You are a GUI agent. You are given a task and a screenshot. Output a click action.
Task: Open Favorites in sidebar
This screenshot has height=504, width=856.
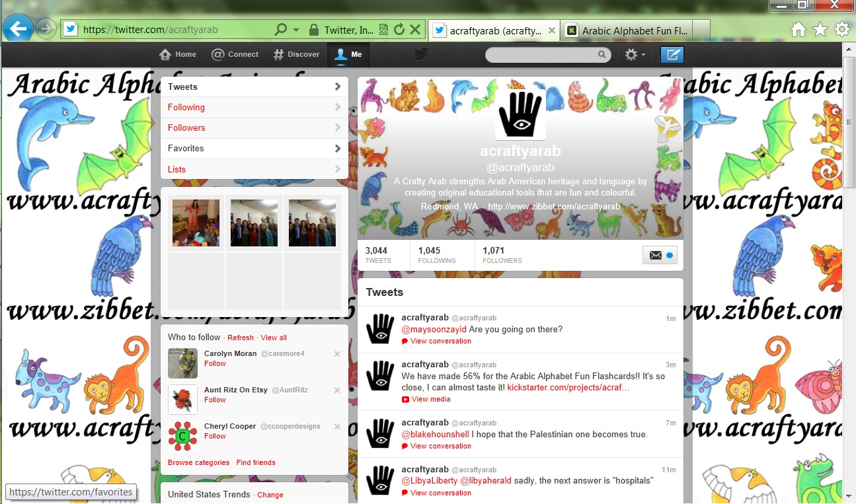click(x=254, y=148)
